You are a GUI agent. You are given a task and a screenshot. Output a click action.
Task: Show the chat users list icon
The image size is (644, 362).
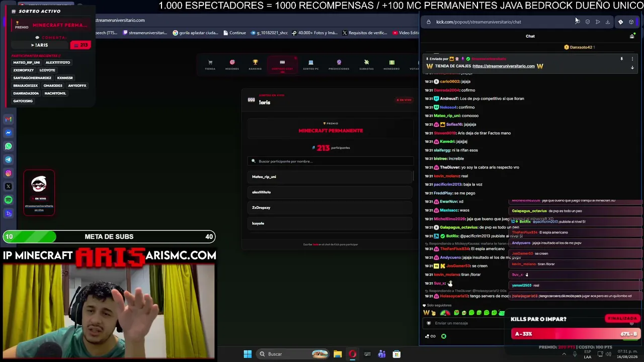[632, 36]
